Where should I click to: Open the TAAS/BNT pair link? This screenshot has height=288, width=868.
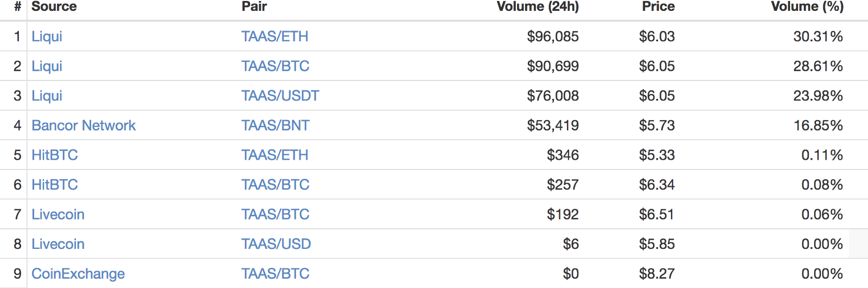tap(275, 126)
